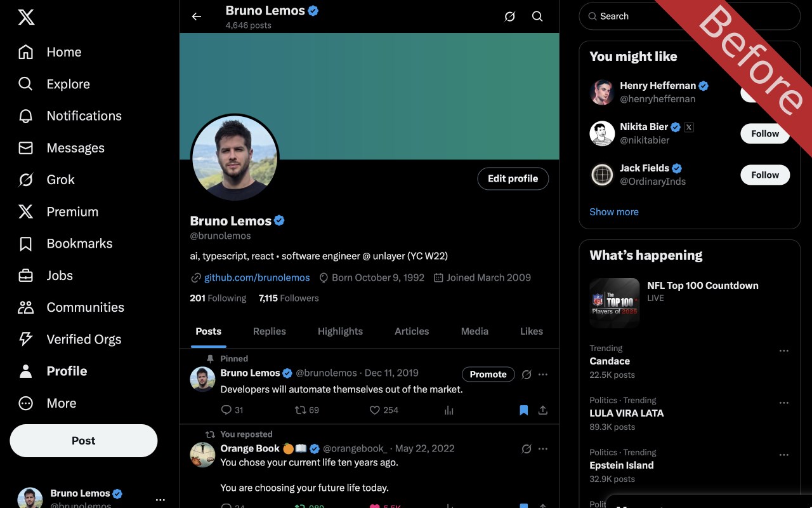Open the Explore page
This screenshot has width=812, height=508.
54,84
